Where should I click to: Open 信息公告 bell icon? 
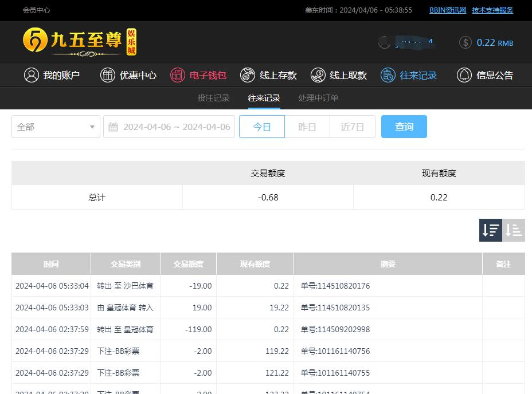(464, 75)
